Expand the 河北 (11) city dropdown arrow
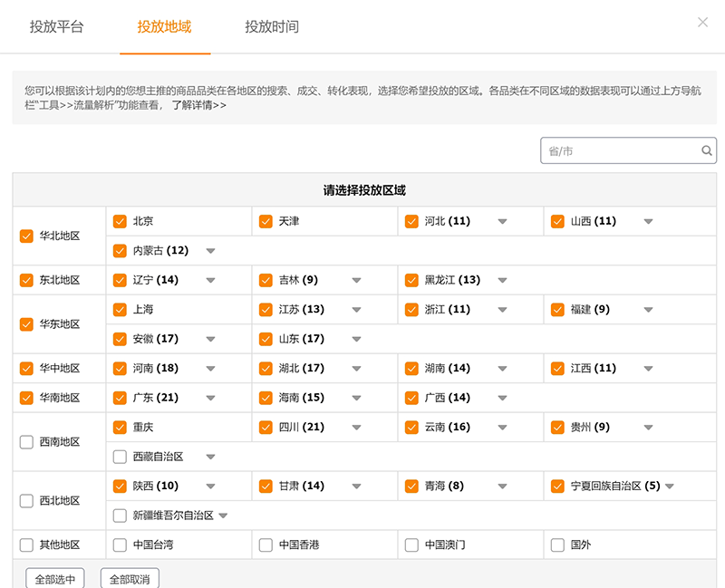Screen dimensions: 725x588 click(x=502, y=221)
